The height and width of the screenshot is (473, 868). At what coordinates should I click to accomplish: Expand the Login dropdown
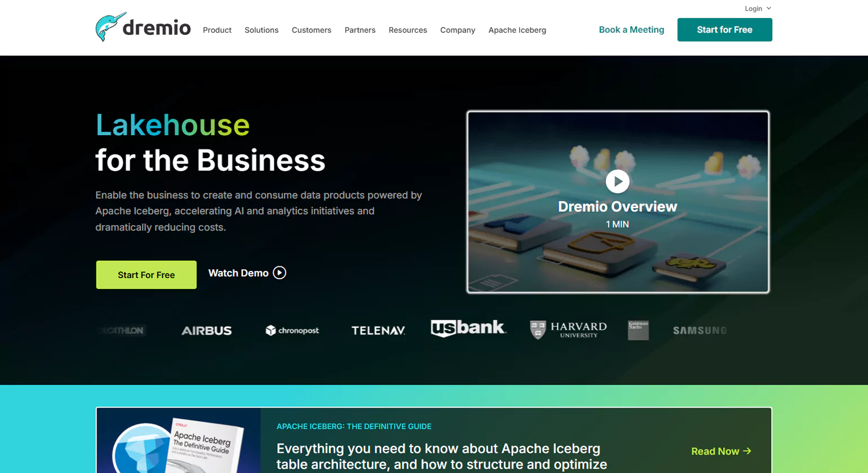(x=757, y=8)
